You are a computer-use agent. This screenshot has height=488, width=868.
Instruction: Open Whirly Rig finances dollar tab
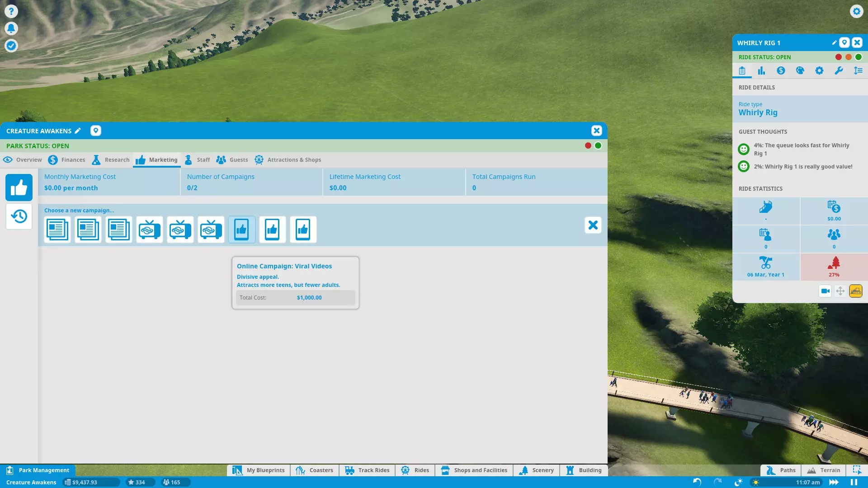781,70
